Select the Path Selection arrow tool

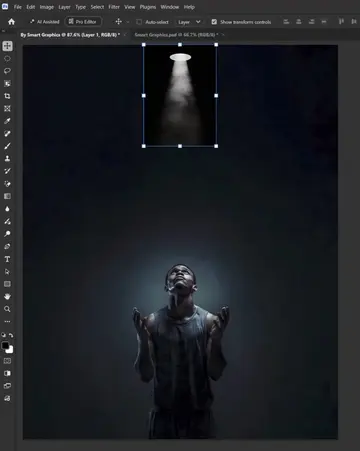click(7, 272)
